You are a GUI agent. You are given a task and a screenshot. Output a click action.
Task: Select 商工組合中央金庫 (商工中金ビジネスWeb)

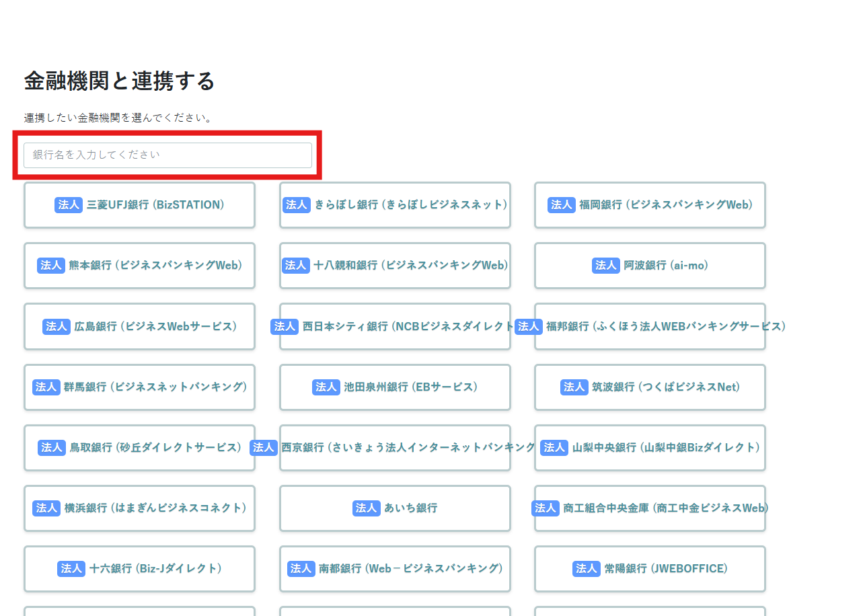(650, 508)
